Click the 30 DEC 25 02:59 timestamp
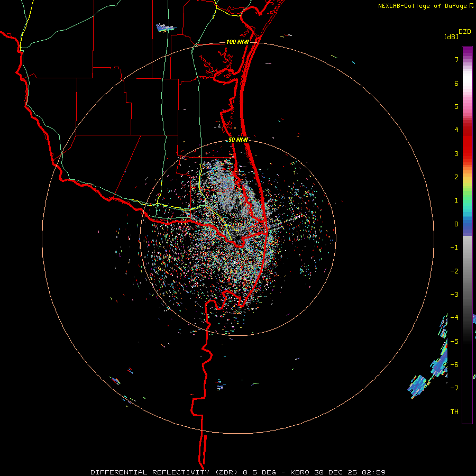Image resolution: width=476 pixels, height=476 pixels. coord(350,472)
